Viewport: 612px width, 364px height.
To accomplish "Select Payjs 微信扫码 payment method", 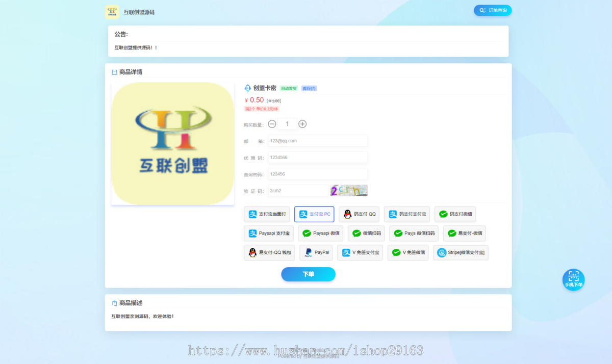I will pyautogui.click(x=414, y=233).
